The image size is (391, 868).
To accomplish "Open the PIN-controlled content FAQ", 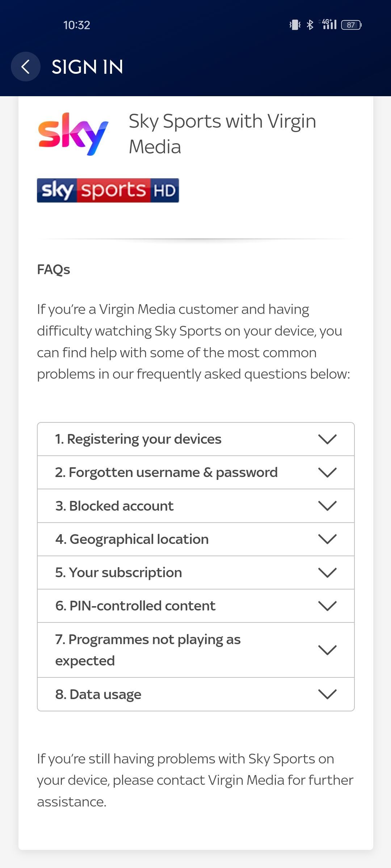I will [196, 606].
